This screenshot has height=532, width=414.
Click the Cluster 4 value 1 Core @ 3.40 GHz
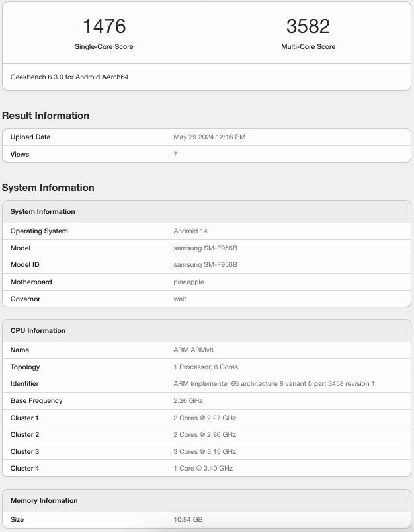click(x=203, y=468)
